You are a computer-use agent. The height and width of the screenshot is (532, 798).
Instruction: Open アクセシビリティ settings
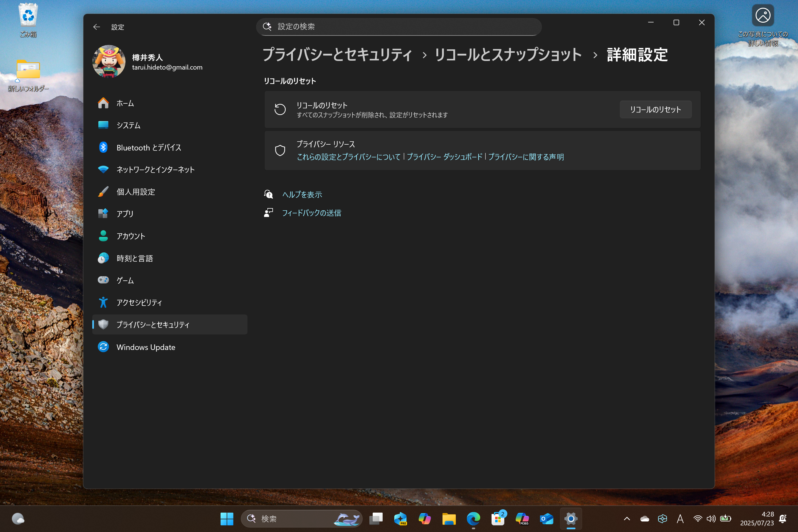point(139,302)
